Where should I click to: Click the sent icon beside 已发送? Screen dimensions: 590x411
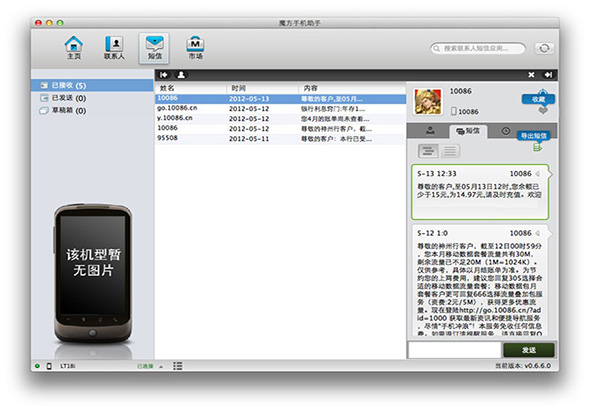click(x=44, y=98)
